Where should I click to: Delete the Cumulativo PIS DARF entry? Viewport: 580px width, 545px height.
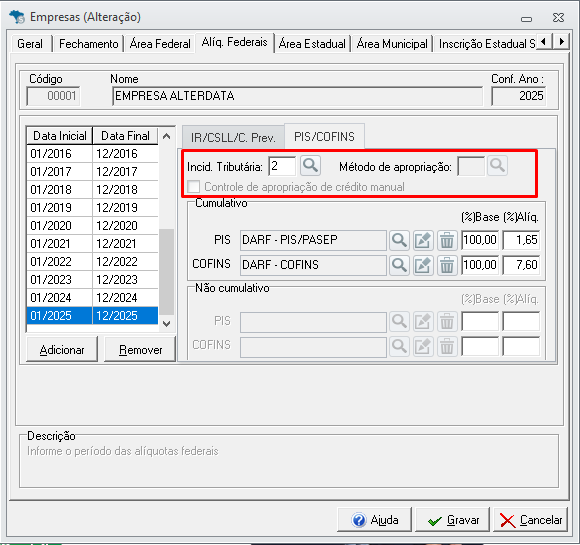[x=447, y=240]
